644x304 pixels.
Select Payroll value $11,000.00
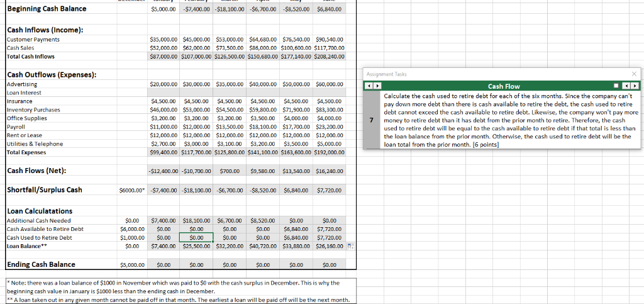(164, 127)
